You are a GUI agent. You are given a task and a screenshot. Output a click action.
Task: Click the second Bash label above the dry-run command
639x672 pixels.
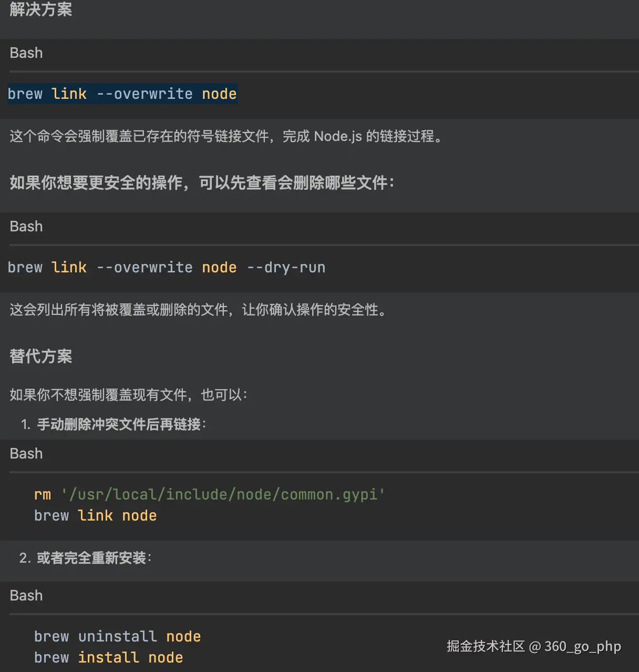pos(26,227)
